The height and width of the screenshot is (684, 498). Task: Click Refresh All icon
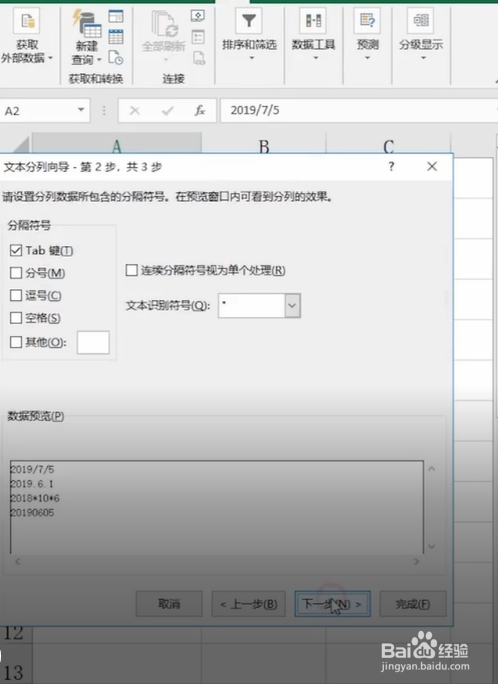[x=164, y=24]
